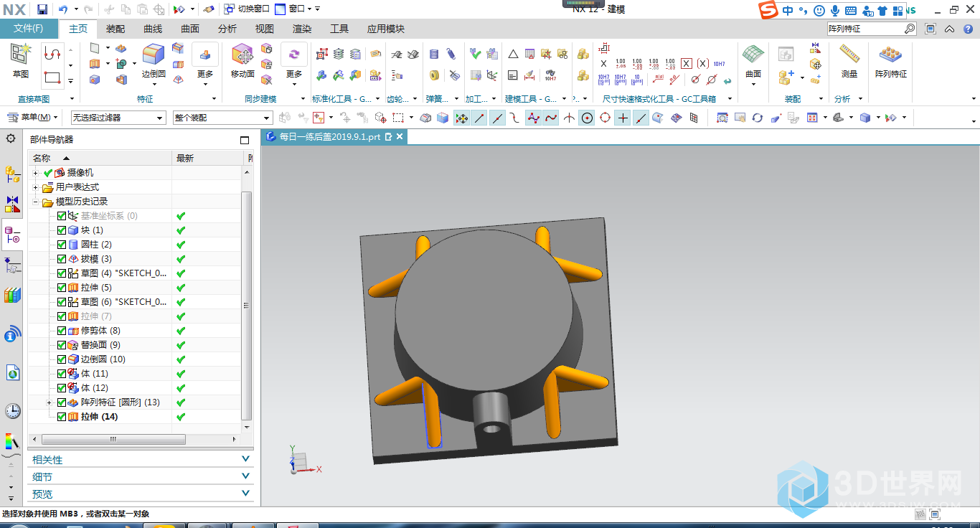Open the Part Navigator sidebar tab icon
980x528 pixels.
pyautogui.click(x=12, y=235)
